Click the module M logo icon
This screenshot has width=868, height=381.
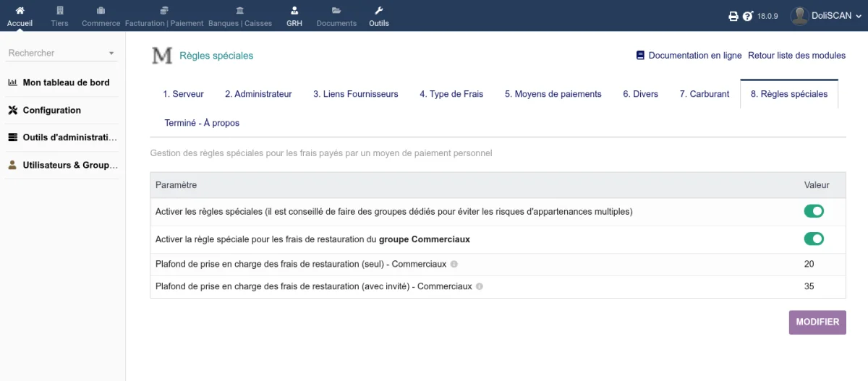point(162,56)
